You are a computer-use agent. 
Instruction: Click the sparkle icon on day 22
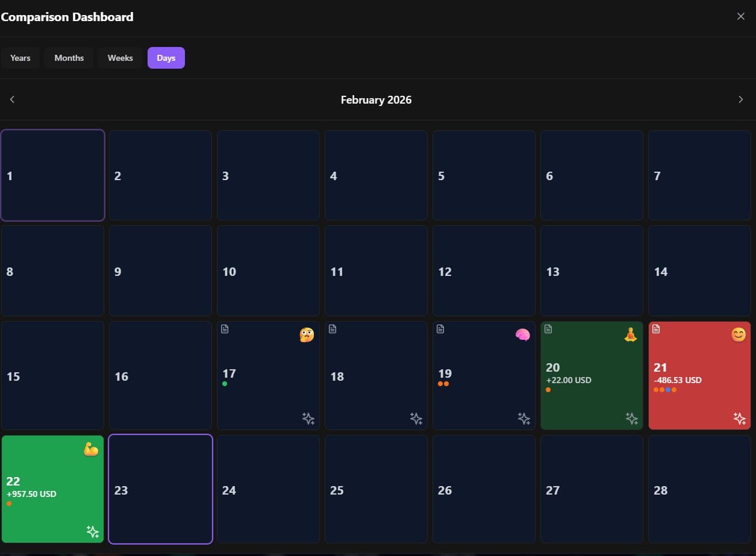coord(92,531)
